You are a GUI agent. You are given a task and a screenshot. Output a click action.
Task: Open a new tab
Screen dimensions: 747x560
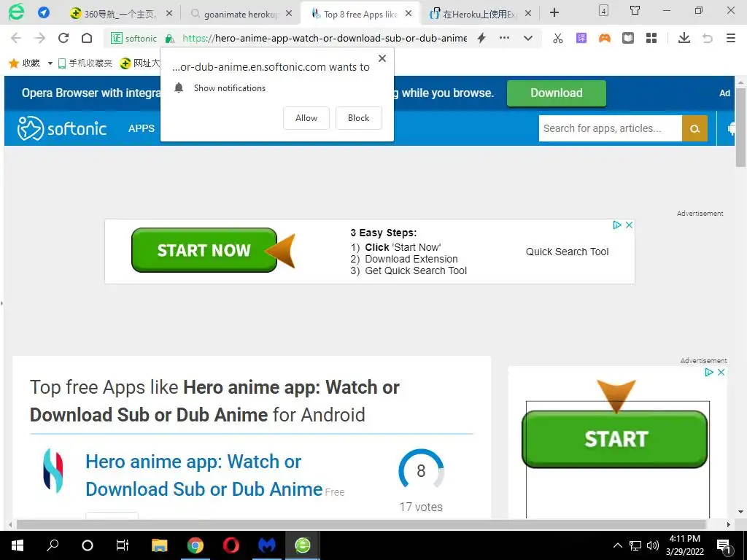(554, 12)
